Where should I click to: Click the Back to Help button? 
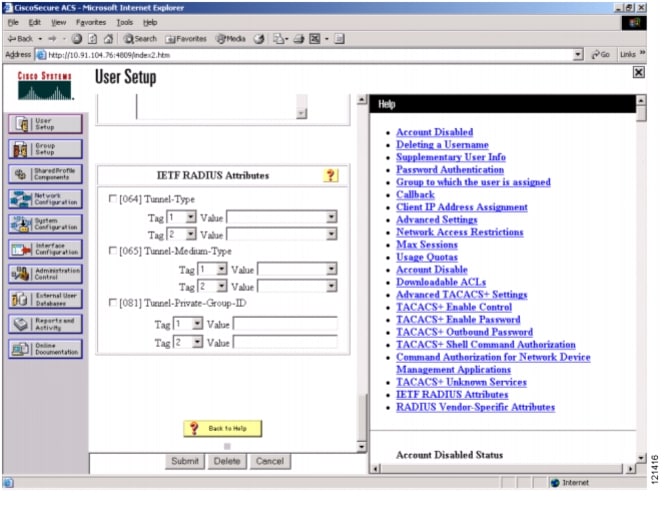point(222,428)
